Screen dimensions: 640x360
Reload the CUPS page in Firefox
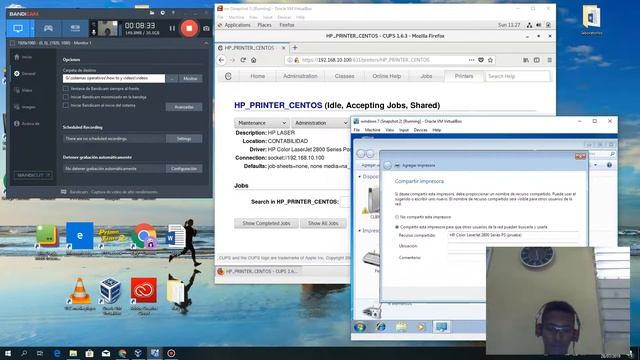coord(243,60)
